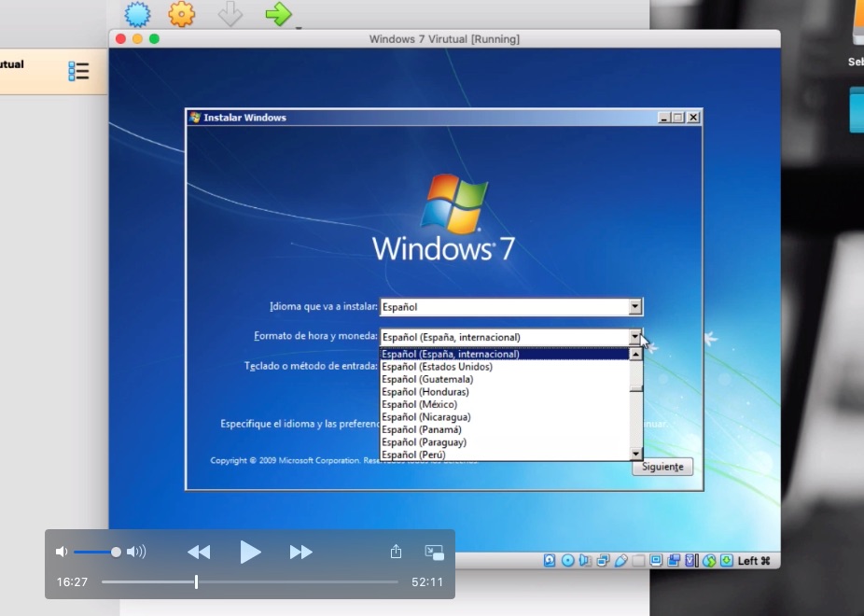Screen dimensions: 864x616
Task: Click the picture-in-picture icon in player
Action: point(434,553)
